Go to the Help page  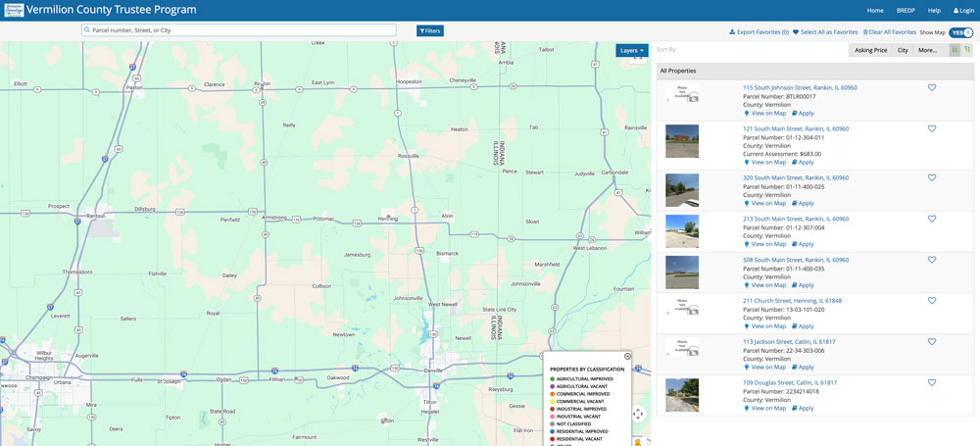934,10
